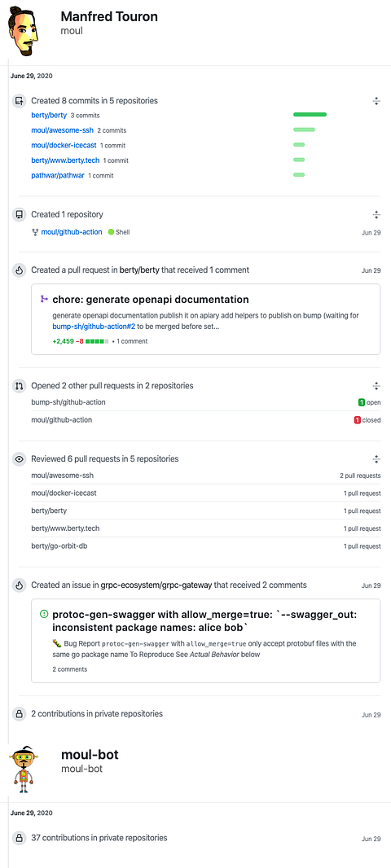The width and height of the screenshot is (391, 868).
Task: Click the pull request icon beside 'Opened 2 other pull requests'
Action: (20, 386)
